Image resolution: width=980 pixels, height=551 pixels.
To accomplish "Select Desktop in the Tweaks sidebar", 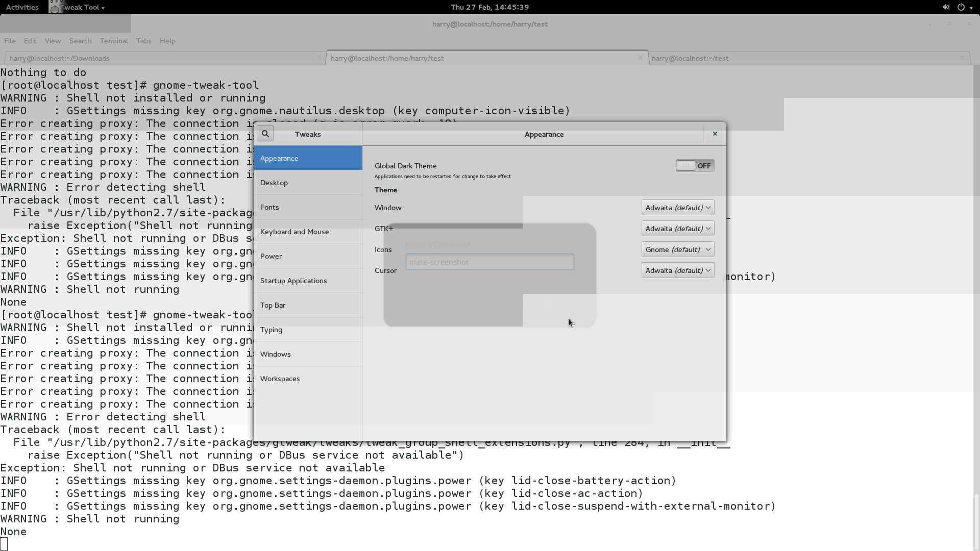I will coord(308,183).
